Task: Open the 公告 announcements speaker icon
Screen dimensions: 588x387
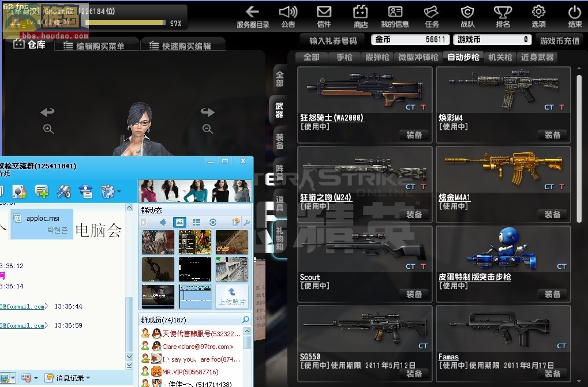Action: 288,17
